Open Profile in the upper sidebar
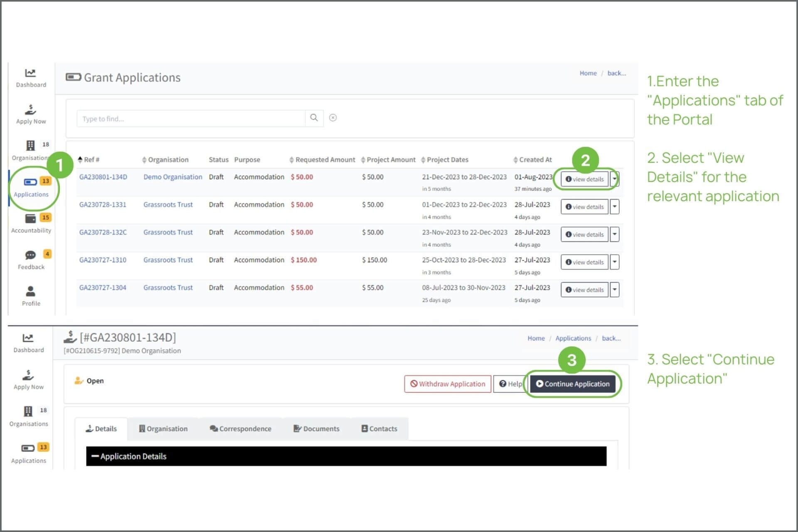The image size is (798, 532). (x=31, y=296)
